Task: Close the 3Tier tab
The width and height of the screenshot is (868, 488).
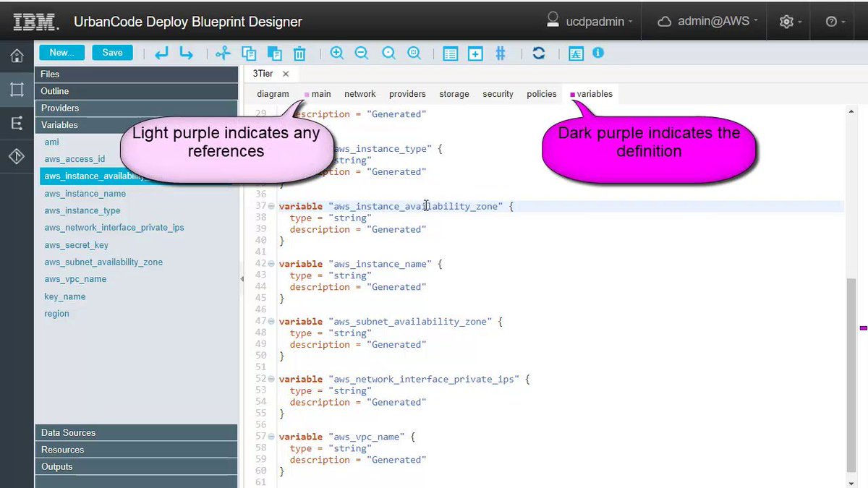Action: click(286, 74)
